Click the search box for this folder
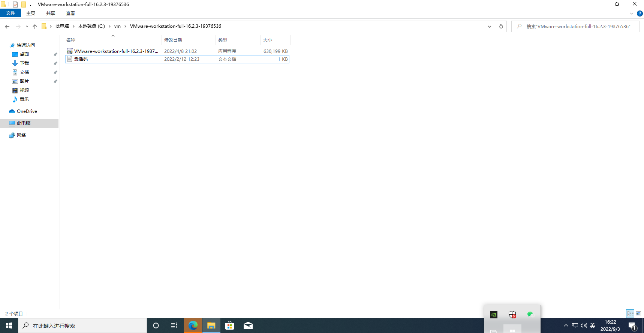 pos(575,26)
